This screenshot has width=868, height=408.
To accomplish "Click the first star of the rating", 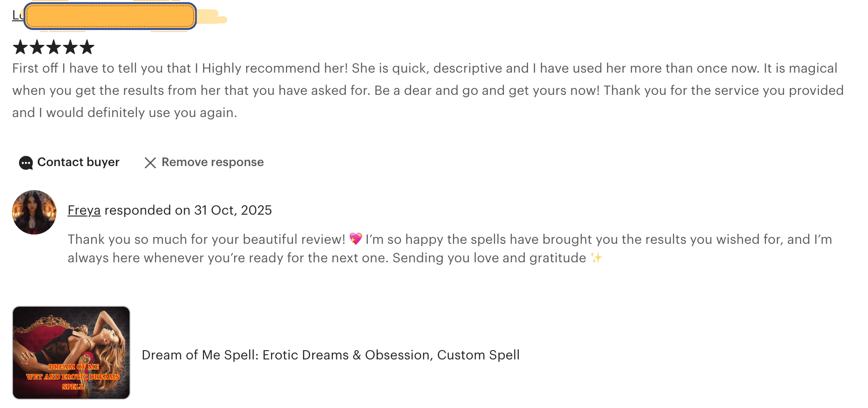I will point(20,47).
